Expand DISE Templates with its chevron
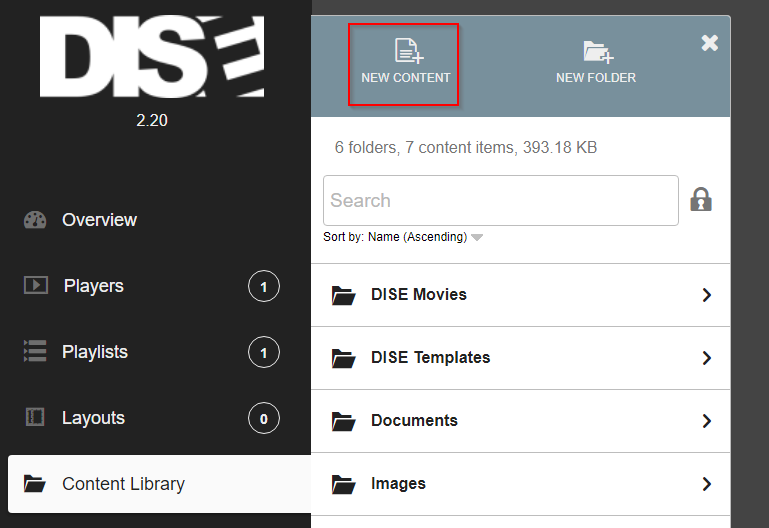 [x=706, y=358]
